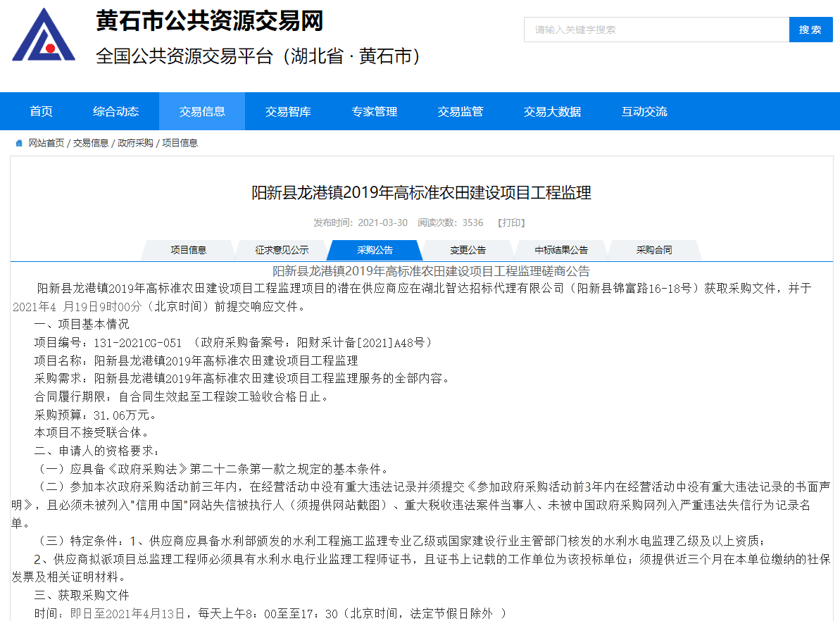840x621 pixels.
Task: View the 中标结果公告 tab
Action: 560,250
